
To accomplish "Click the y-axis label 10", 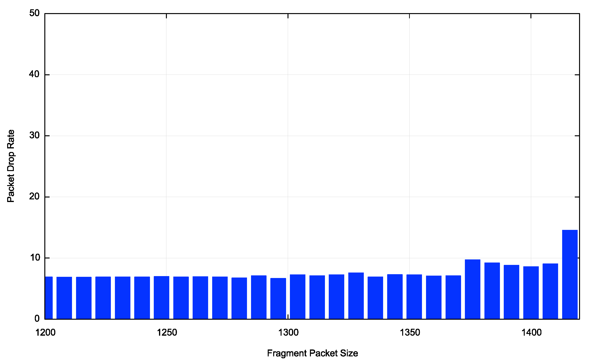I will (35, 258).
